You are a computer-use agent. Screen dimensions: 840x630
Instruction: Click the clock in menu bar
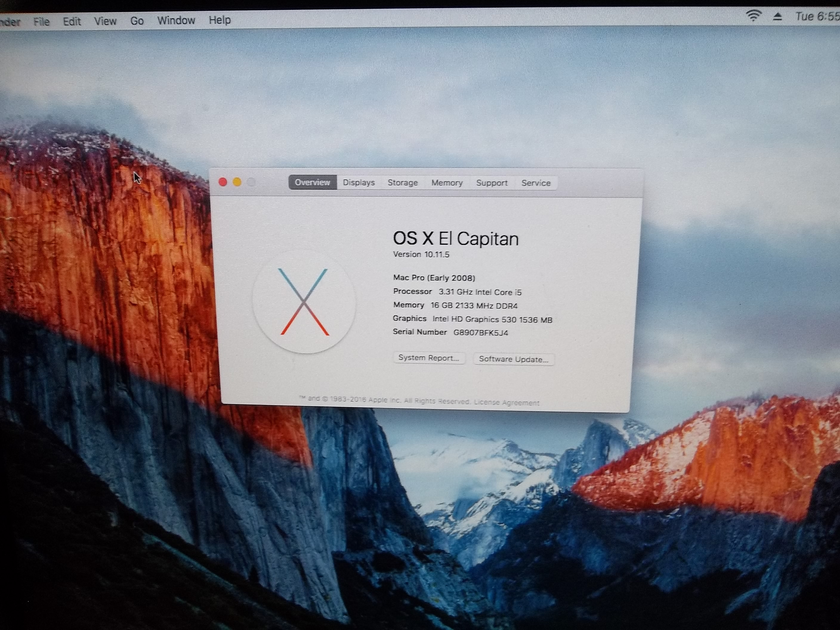pos(816,16)
